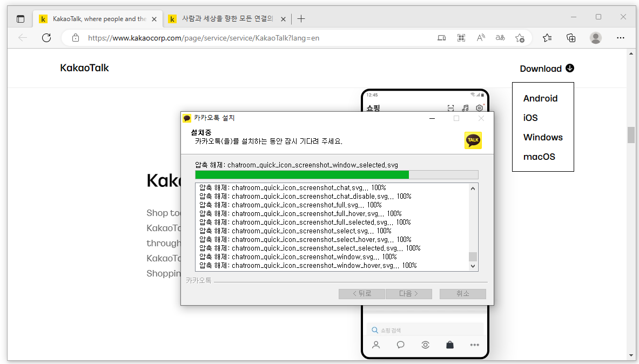Click the 뒤로 back button in installer
The height and width of the screenshot is (364, 639).
(361, 293)
